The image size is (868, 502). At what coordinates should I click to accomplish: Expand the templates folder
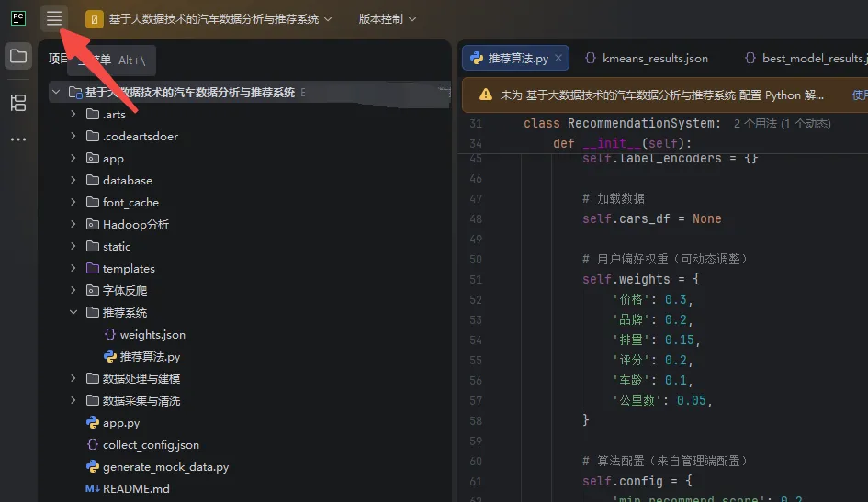[x=73, y=268]
